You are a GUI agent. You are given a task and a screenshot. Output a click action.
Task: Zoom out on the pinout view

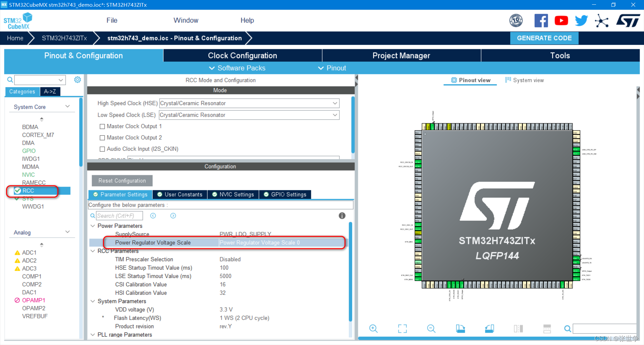coord(431,329)
